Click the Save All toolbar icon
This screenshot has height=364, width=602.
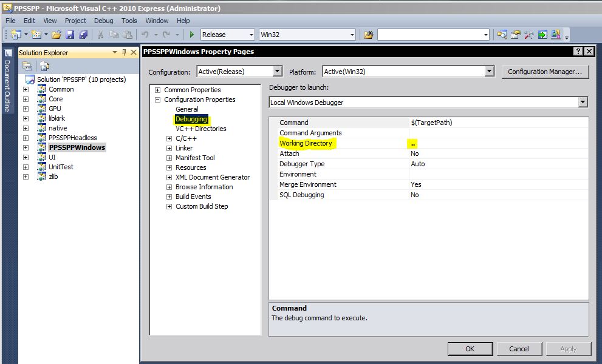(x=83, y=35)
